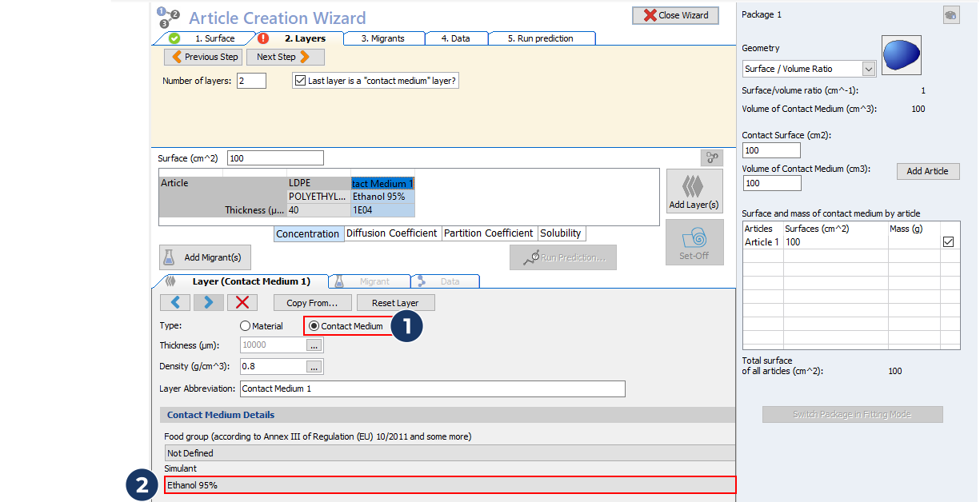Select the Material type radio button
The image size is (980, 502).
[246, 326]
